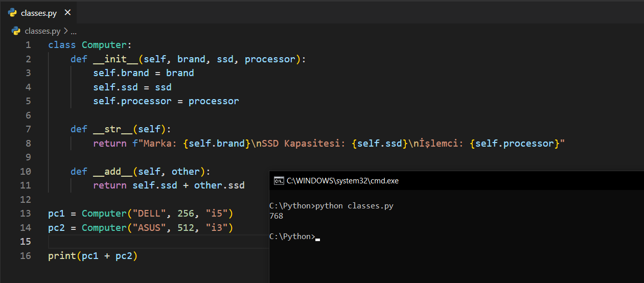Expand the breadcrumb chevron after classes.py
Viewport: 644px width, 283px height.
coord(66,31)
